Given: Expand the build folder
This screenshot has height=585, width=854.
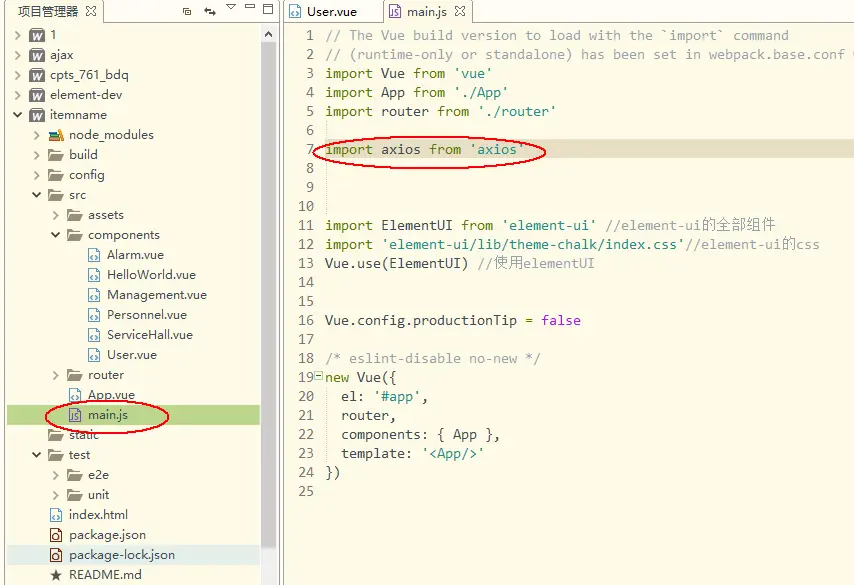Looking at the screenshot, I should [36, 155].
